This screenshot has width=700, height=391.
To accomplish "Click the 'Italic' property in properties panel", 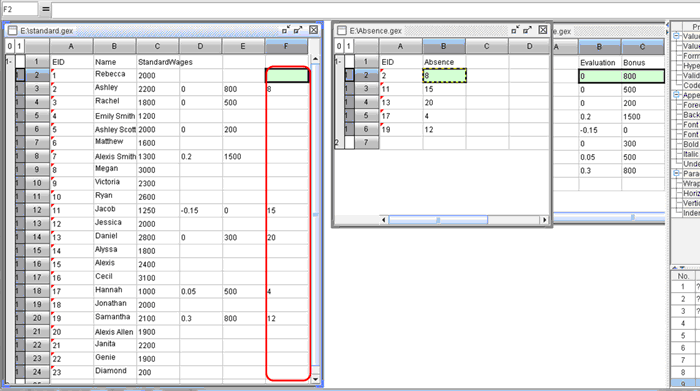I will [x=691, y=154].
